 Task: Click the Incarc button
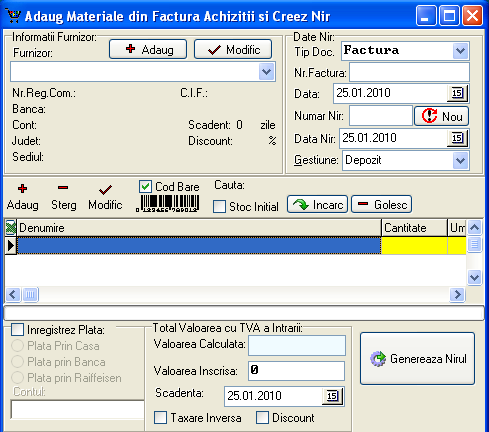(317, 204)
